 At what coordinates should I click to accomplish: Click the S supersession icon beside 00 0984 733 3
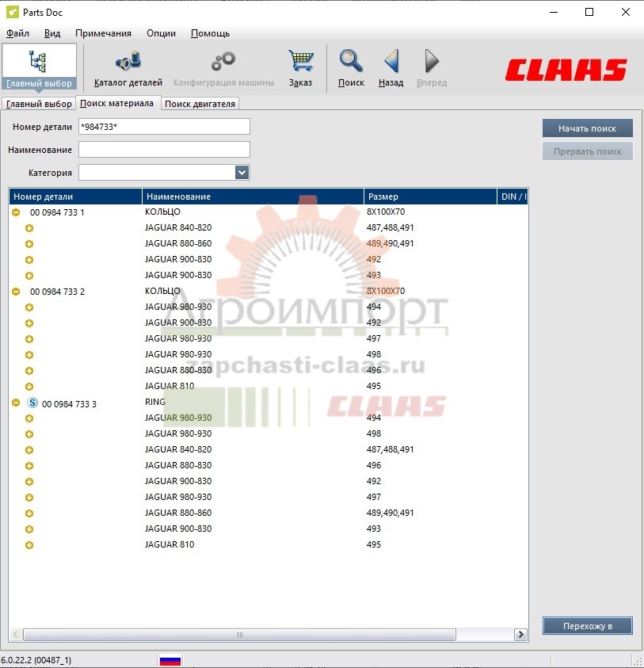[x=32, y=403]
